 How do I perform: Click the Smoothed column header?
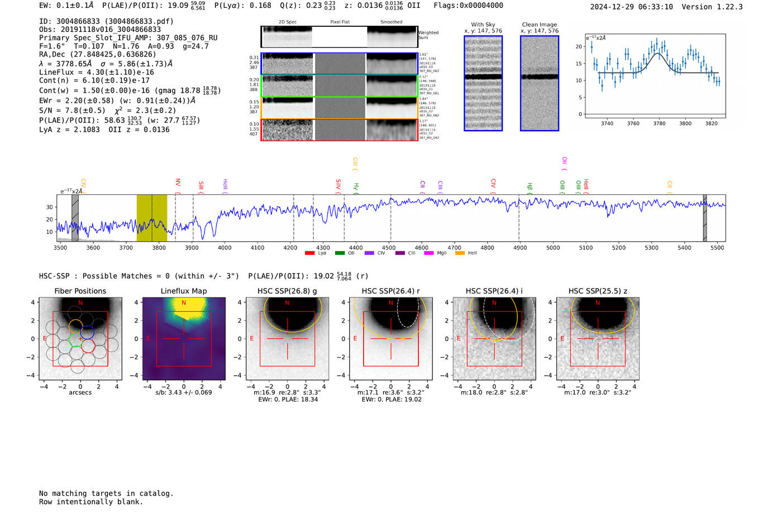(392, 22)
